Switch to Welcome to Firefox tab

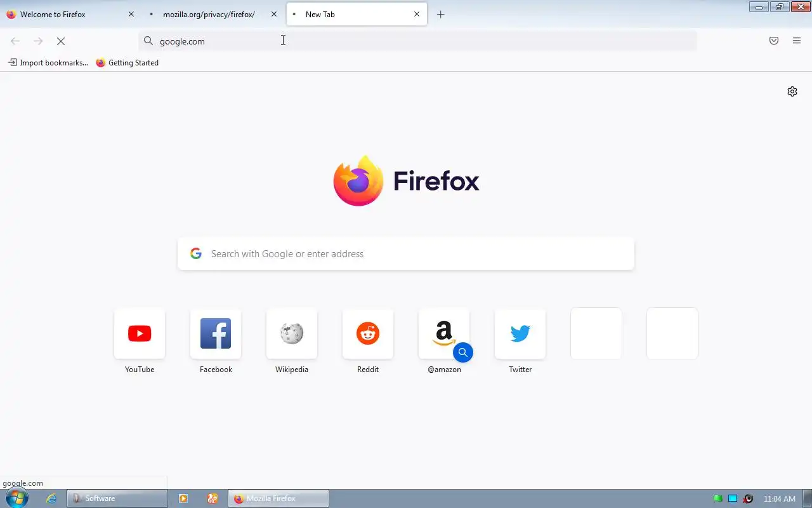pos(71,14)
